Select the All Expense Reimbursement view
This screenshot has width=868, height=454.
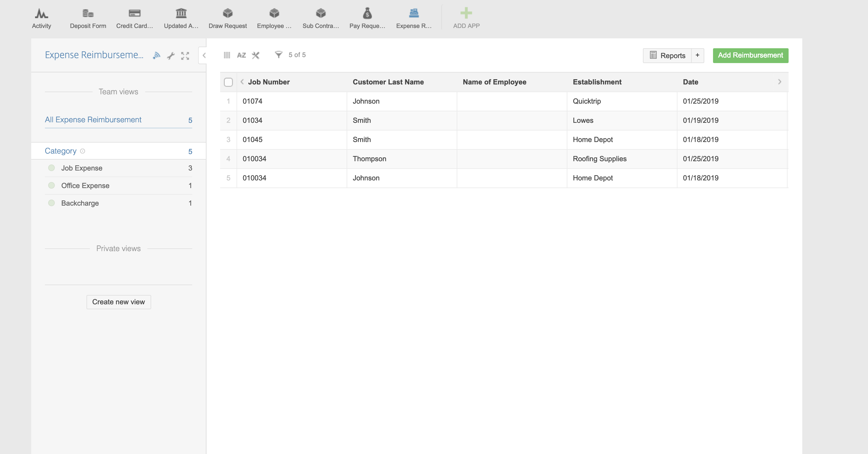click(x=93, y=120)
